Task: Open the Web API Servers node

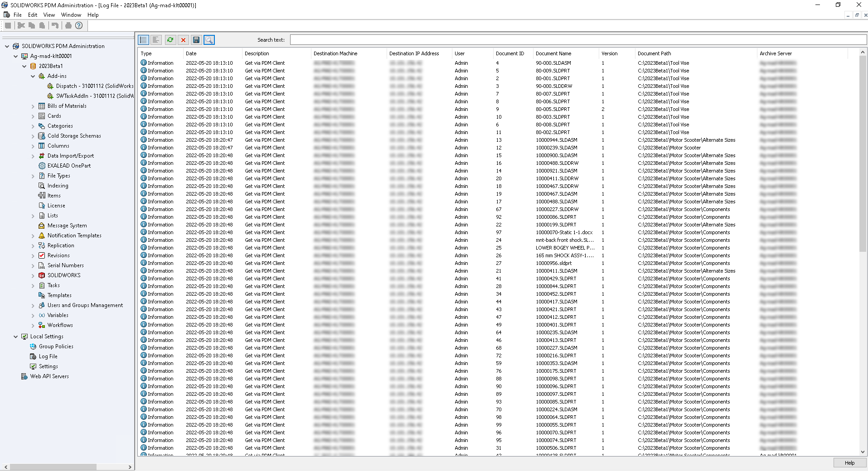Action: coord(50,376)
